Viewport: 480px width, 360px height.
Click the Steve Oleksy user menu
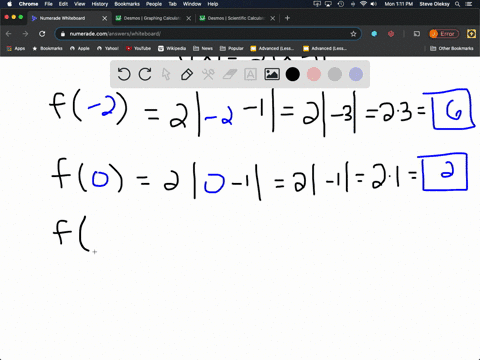coord(434,4)
